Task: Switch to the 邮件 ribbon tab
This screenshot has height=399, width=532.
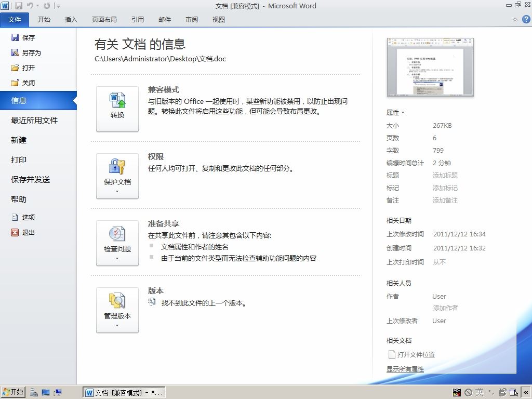Action: coord(165,20)
